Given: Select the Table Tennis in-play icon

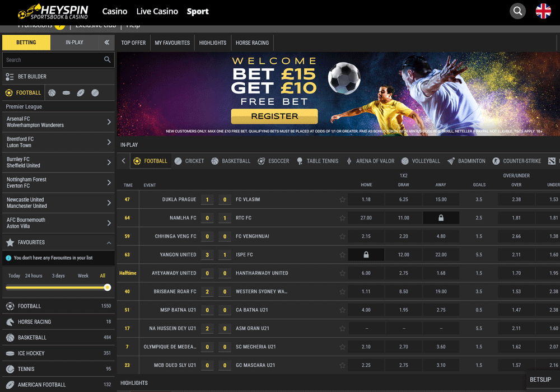Looking at the screenshot, I should click(300, 161).
